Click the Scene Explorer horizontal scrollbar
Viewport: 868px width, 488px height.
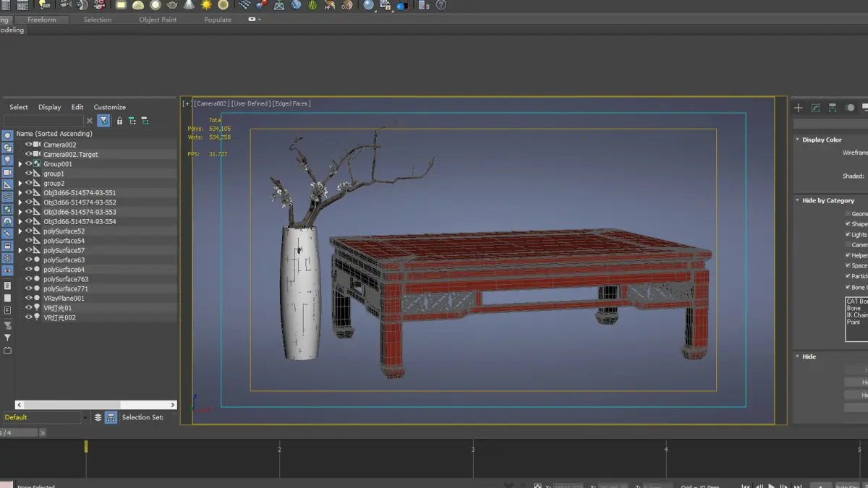(95, 405)
